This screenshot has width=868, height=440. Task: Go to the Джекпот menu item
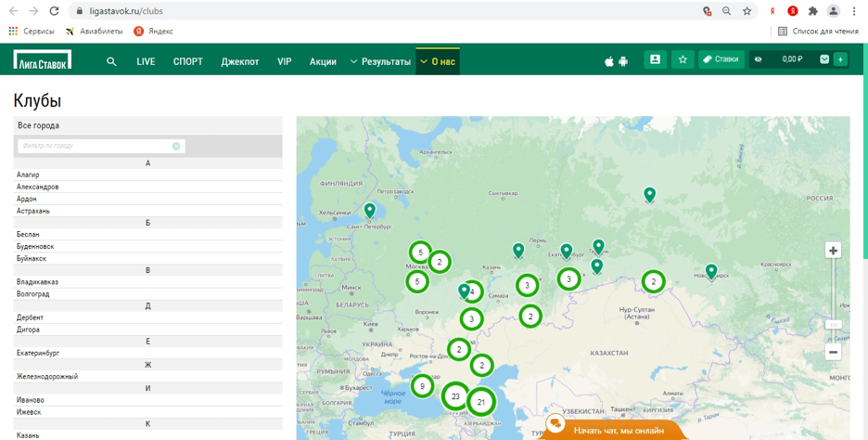pyautogui.click(x=239, y=61)
